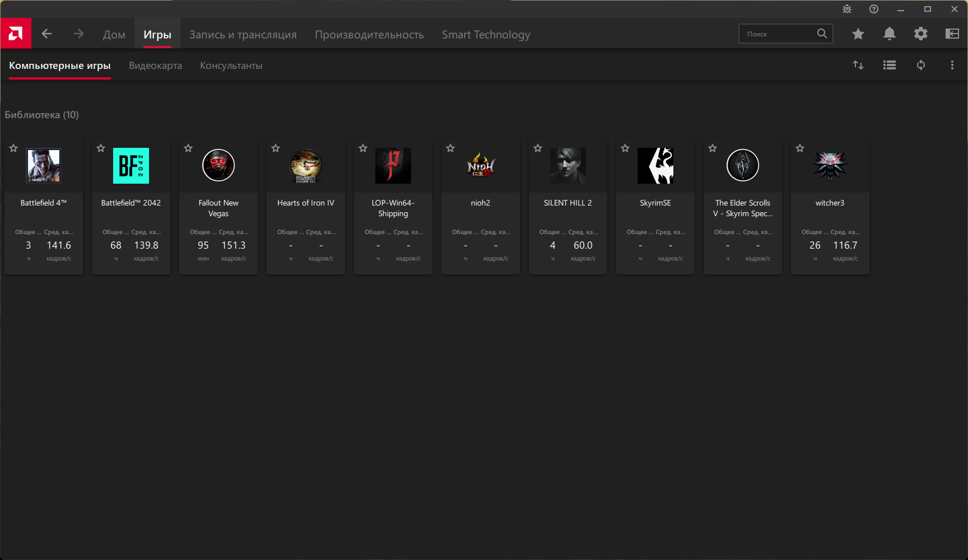Open the SILENT HILL 2 icon

click(568, 166)
